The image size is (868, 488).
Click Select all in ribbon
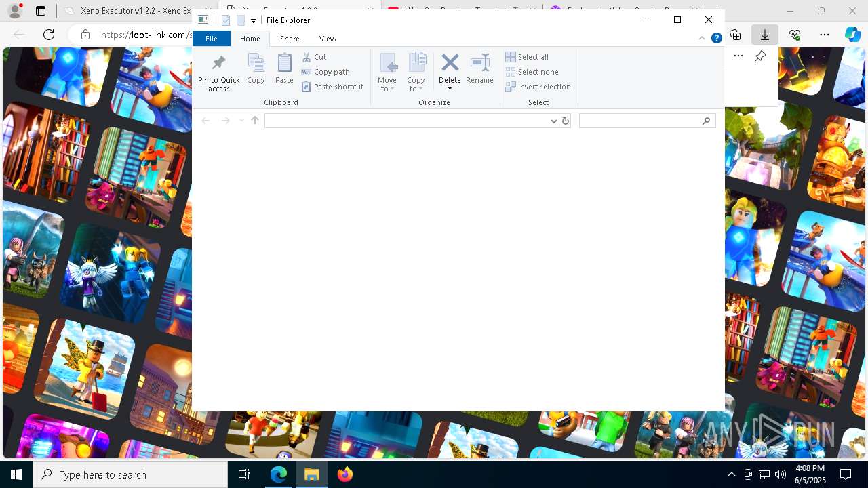click(x=528, y=57)
